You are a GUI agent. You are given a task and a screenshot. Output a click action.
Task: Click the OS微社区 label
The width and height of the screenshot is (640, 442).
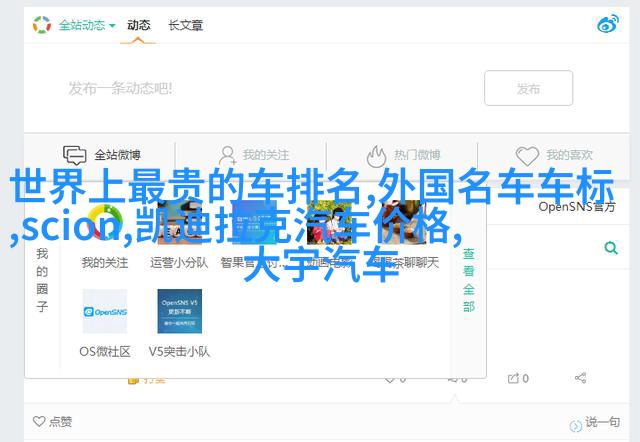[x=105, y=351]
